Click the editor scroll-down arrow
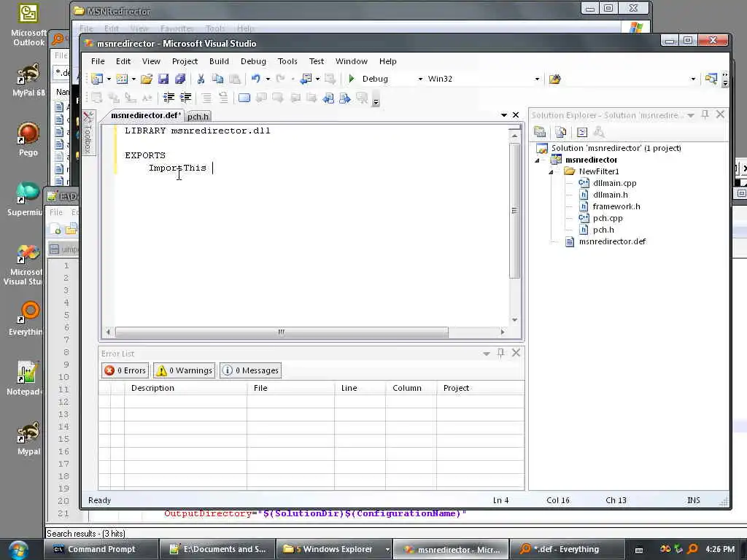This screenshot has width=747, height=560. click(514, 320)
